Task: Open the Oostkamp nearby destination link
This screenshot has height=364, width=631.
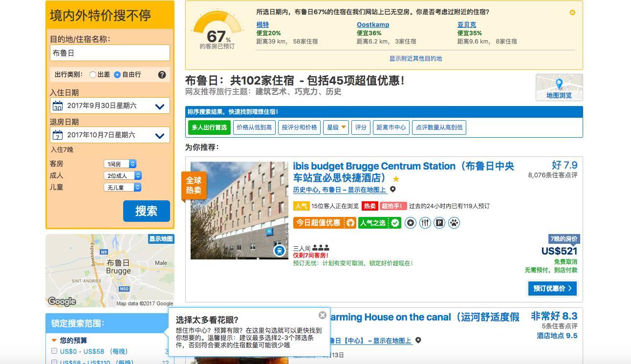Action: [x=373, y=24]
